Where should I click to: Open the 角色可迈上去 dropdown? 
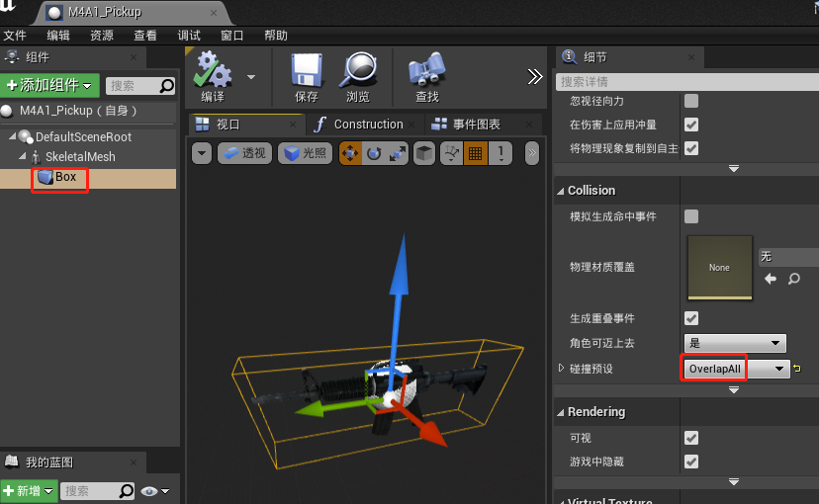pyautogui.click(x=735, y=343)
